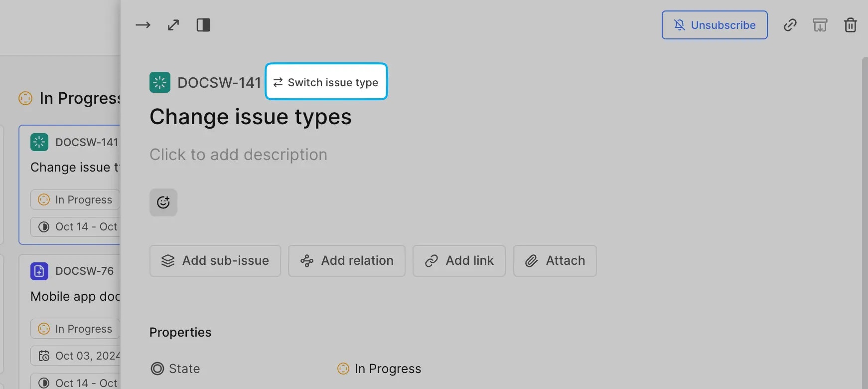The height and width of the screenshot is (389, 868).
Task: Copy the issue link using chain icon
Action: pos(789,24)
